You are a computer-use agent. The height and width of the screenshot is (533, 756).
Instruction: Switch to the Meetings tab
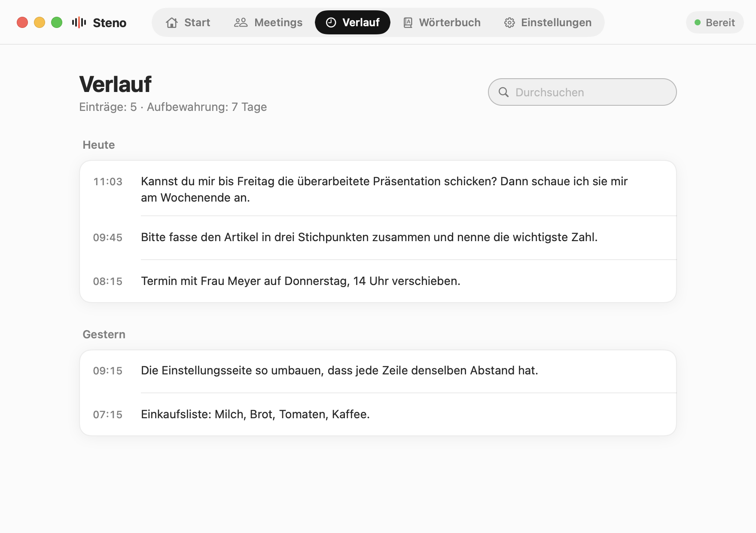tap(268, 22)
